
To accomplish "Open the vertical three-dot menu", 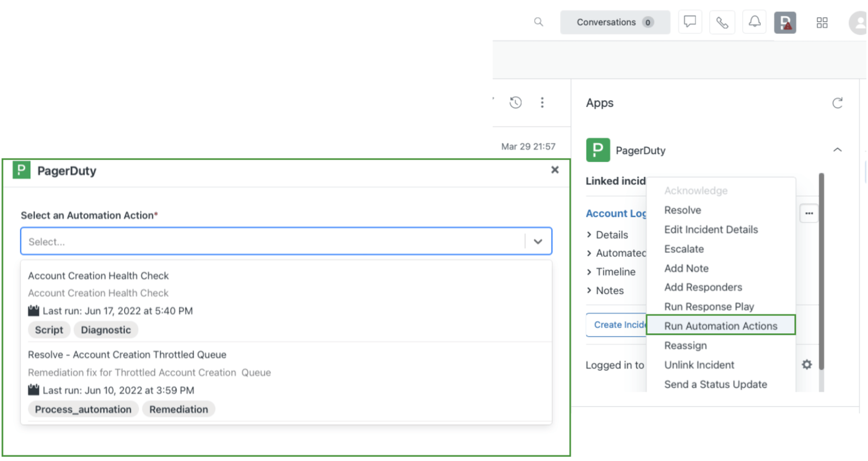I will 542,103.
